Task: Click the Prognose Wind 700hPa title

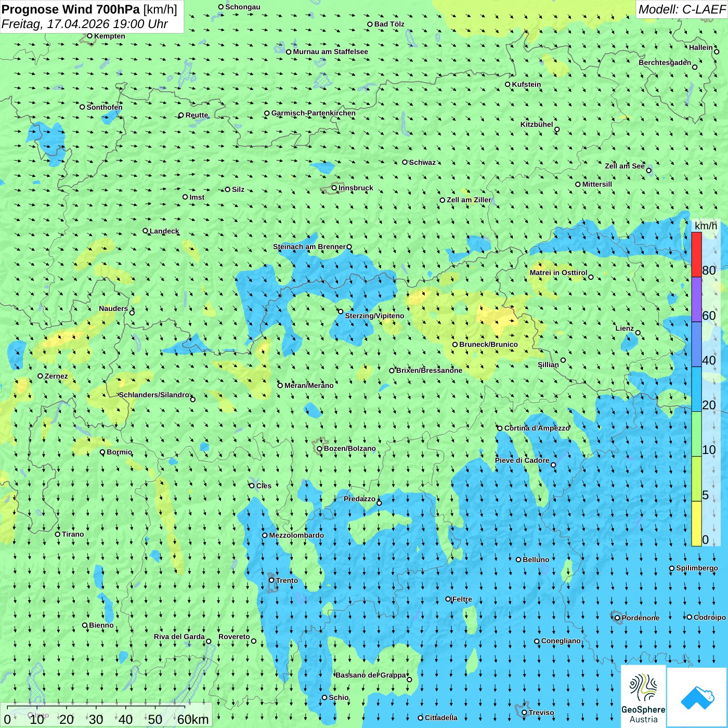Action: (x=89, y=9)
